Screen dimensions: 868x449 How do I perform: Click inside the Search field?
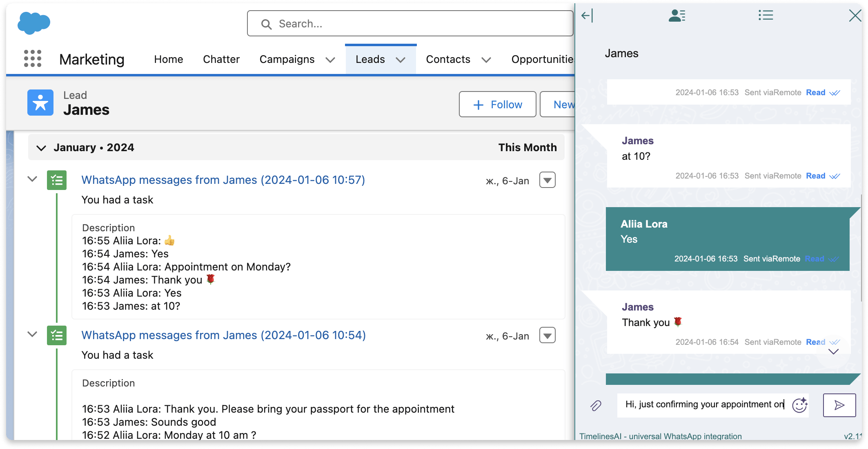(x=410, y=23)
